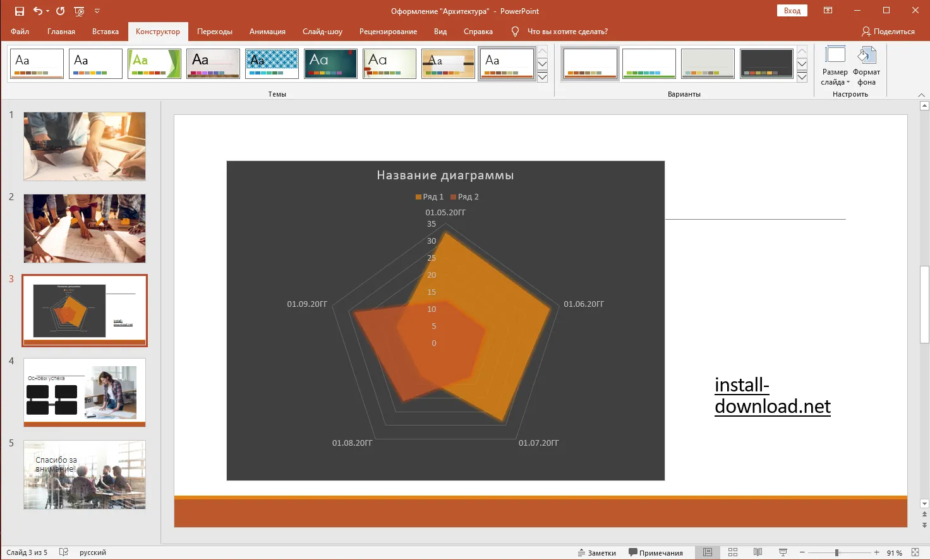Expand the Темы themes gallery
This screenshot has width=930, height=560.
(542, 77)
